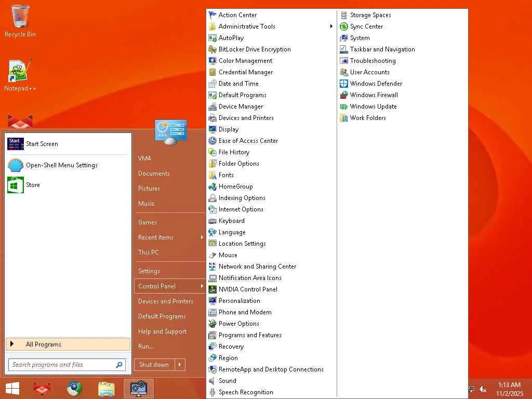Click the Display monitor icon

coord(212,129)
